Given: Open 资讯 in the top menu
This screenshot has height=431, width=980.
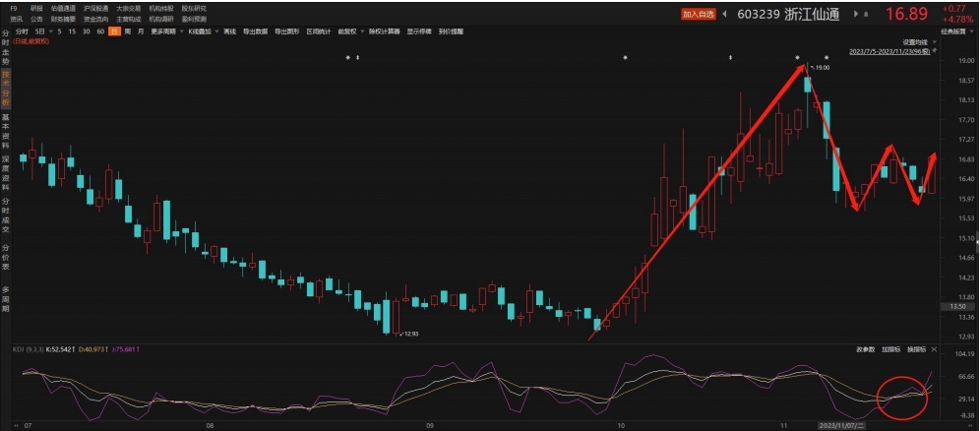Looking at the screenshot, I should tap(17, 20).
